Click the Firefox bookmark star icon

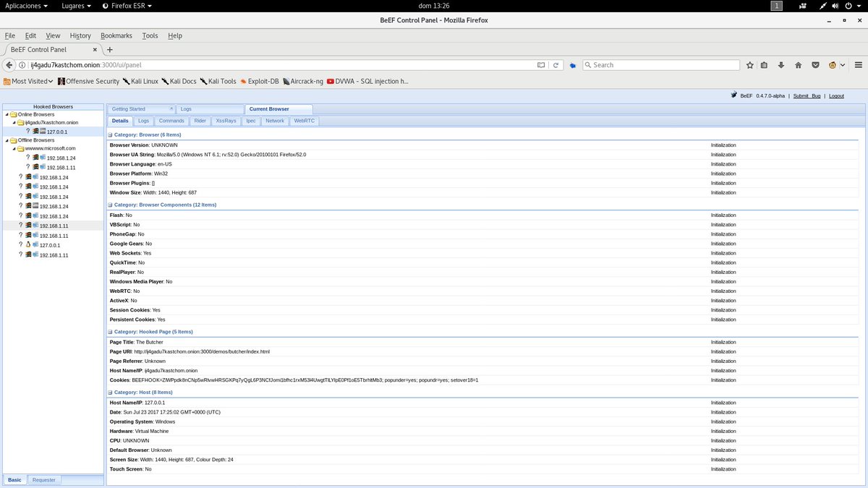pyautogui.click(x=750, y=65)
